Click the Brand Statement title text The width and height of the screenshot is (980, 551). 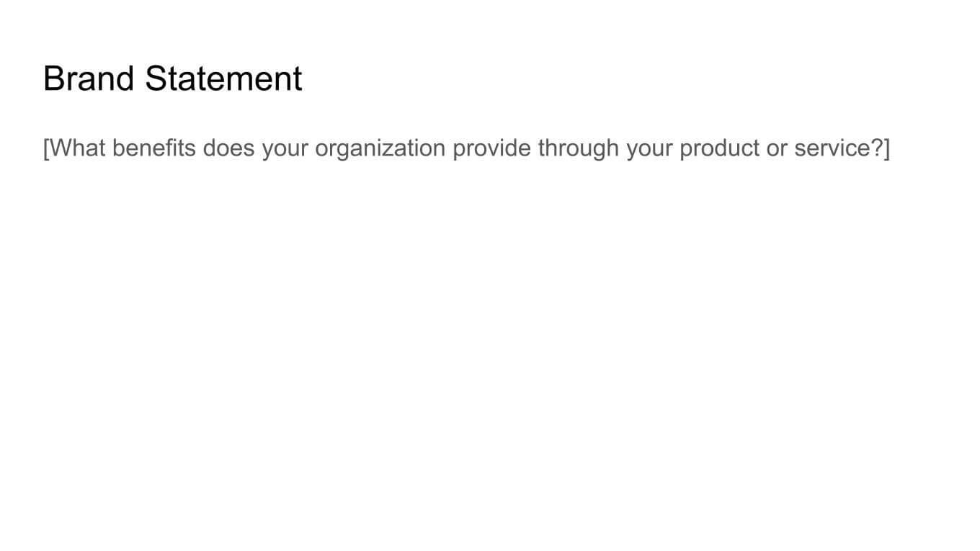click(x=172, y=79)
